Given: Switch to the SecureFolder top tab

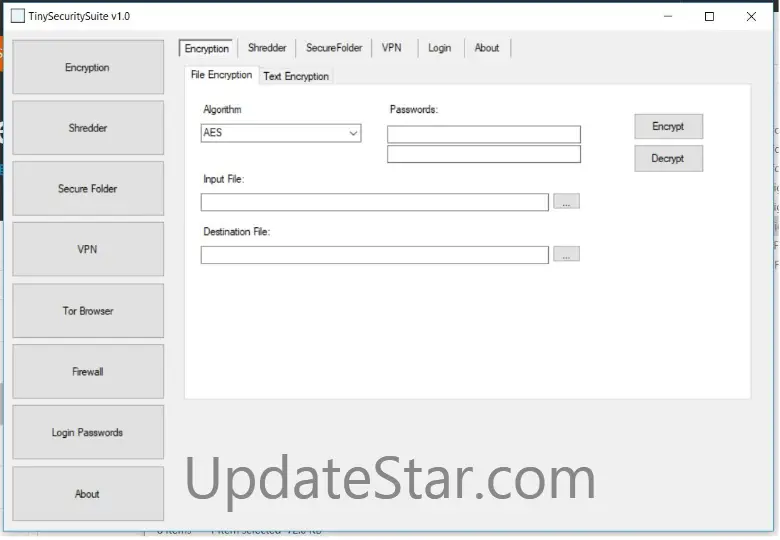Looking at the screenshot, I should [x=334, y=48].
